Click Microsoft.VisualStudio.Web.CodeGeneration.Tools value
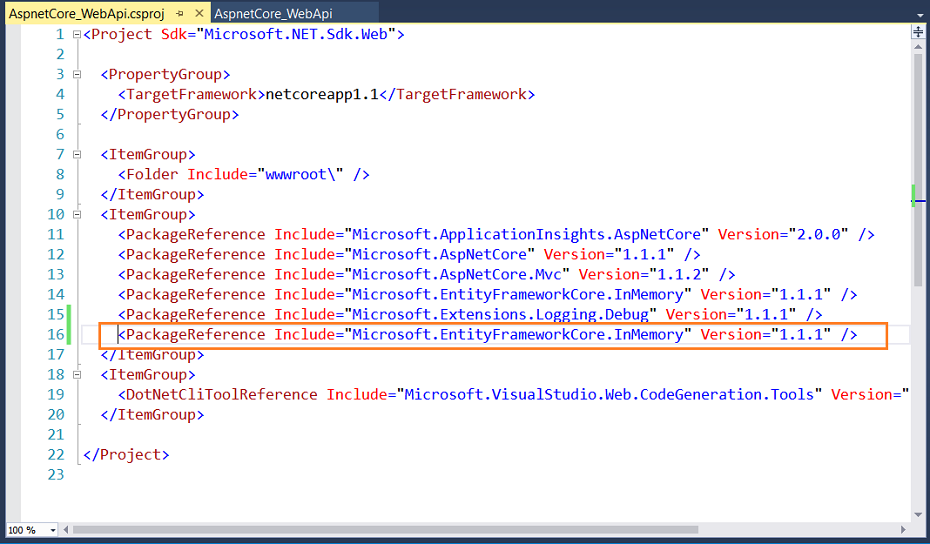The image size is (930, 544). tap(609, 395)
